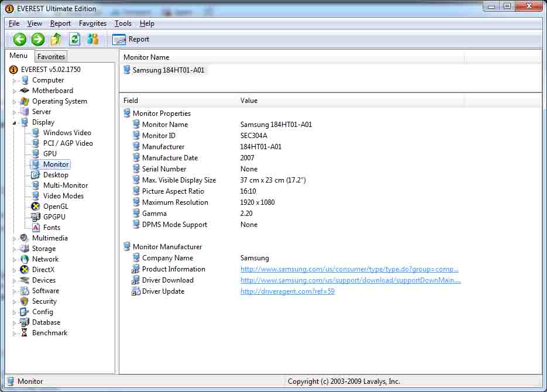This screenshot has width=547, height=392.
Task: Open the Help menu
Action: [147, 23]
